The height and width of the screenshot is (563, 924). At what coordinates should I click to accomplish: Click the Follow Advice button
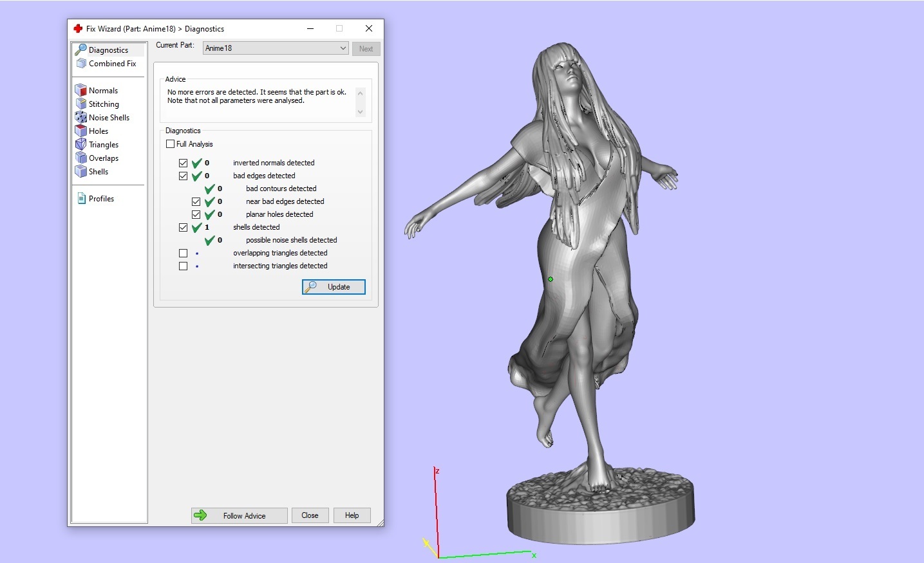click(x=239, y=515)
